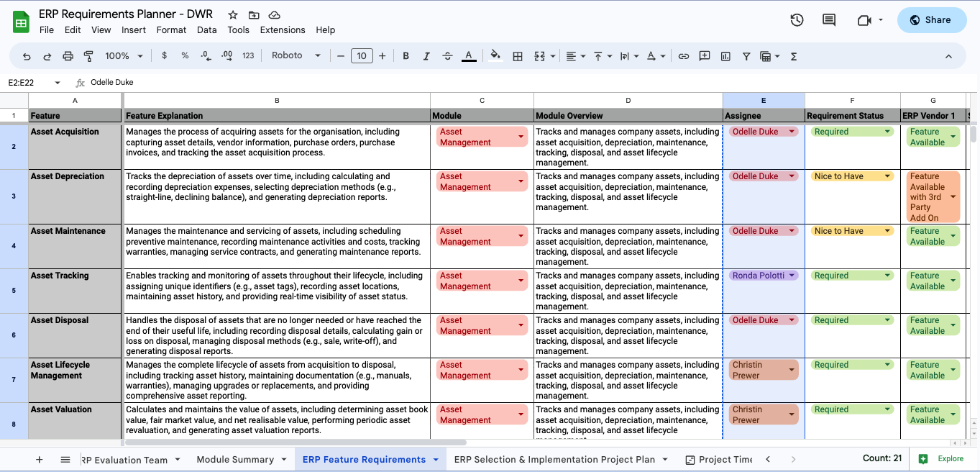The width and height of the screenshot is (980, 472).
Task: Click the Create a filter icon
Action: (746, 56)
